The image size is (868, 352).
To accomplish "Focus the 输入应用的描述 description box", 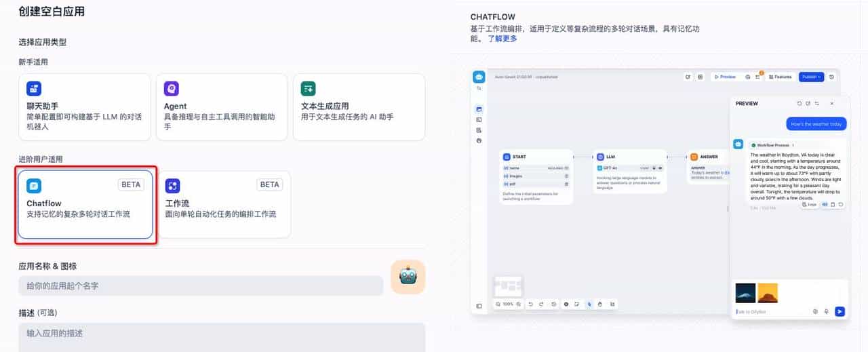I will coord(222,337).
